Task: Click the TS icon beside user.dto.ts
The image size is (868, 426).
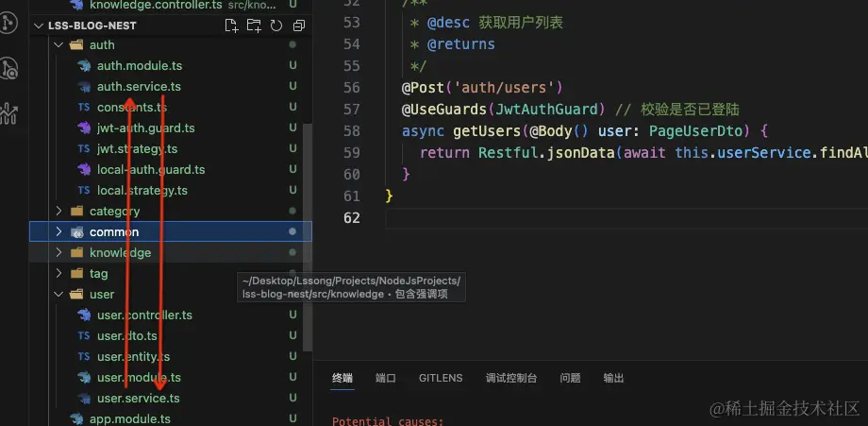Action: [x=84, y=335]
